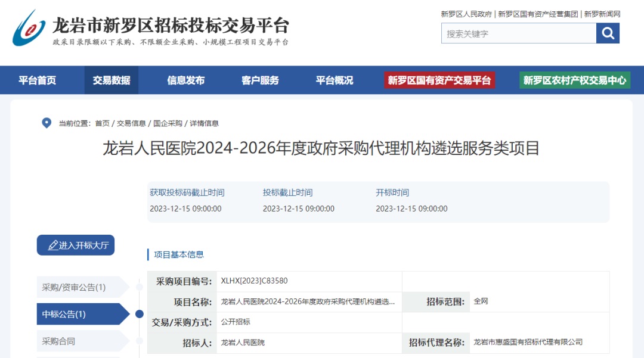Viewport: 644px width, 358px height.
Task: Open 新罗区农村产权交易中心 green button
Action: pyautogui.click(x=575, y=80)
